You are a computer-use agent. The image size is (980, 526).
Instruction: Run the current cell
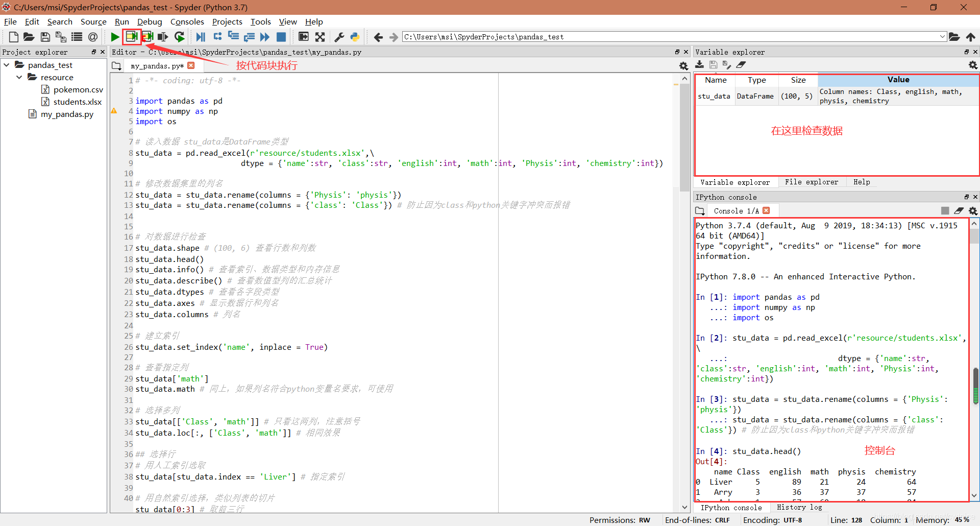pyautogui.click(x=131, y=36)
